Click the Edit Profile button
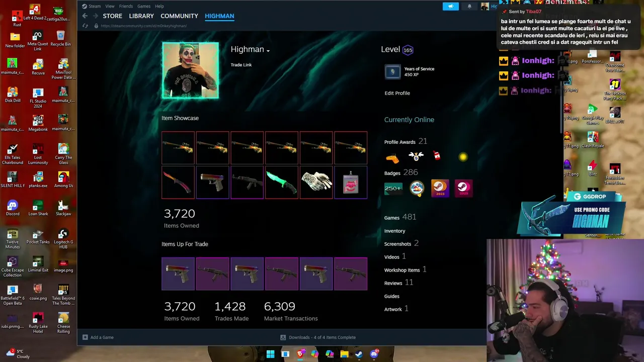The image size is (644, 362). pos(397,93)
